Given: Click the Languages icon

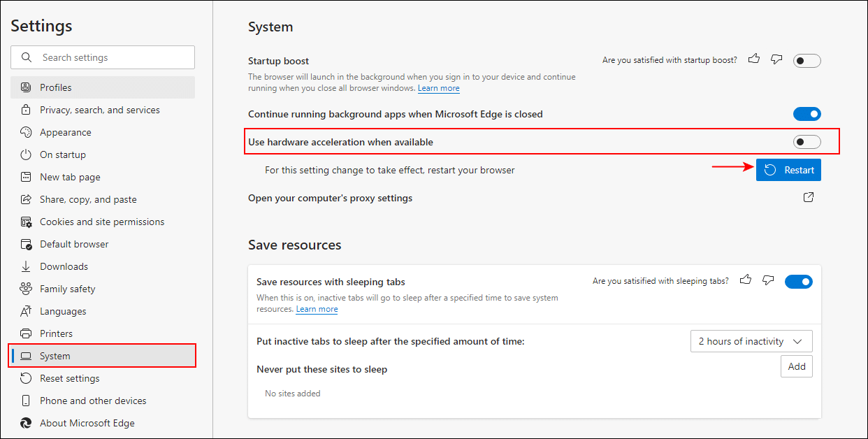Looking at the screenshot, I should [26, 311].
